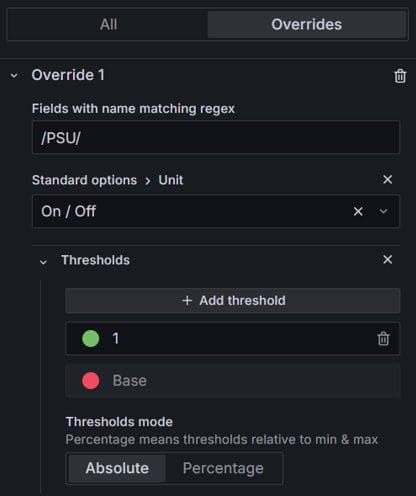The image size is (416, 496).
Task: Select Absolute thresholds mode
Action: 117,468
